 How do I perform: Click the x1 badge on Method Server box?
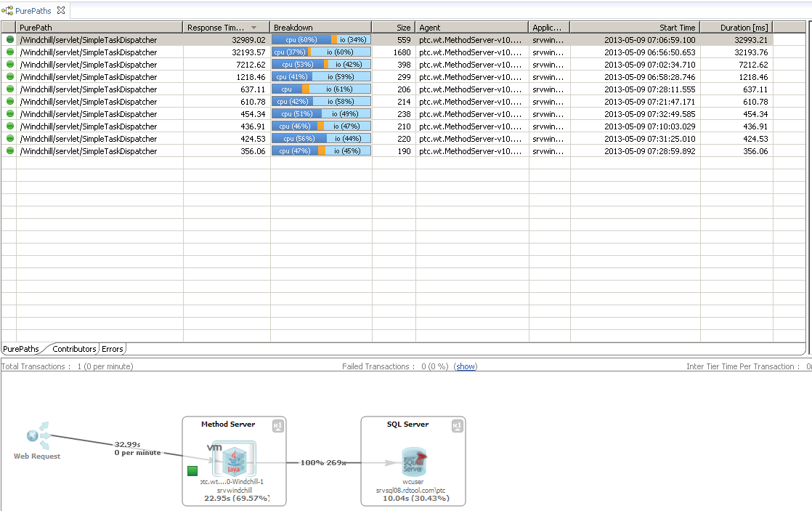coord(278,426)
